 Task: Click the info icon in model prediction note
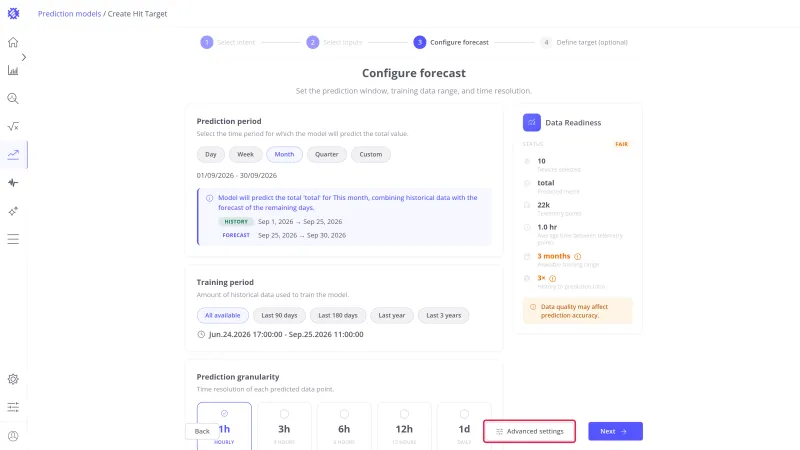tap(210, 198)
